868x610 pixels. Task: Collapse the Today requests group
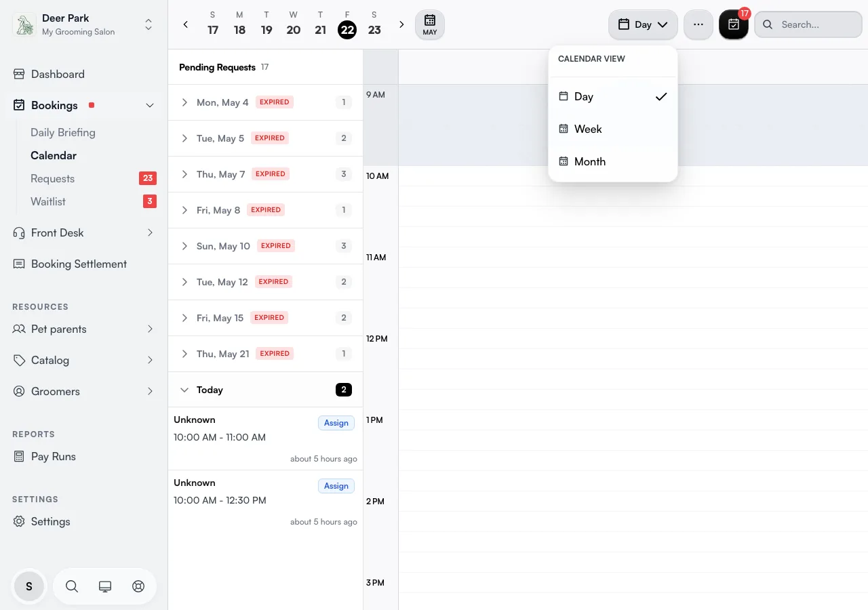click(x=265, y=390)
